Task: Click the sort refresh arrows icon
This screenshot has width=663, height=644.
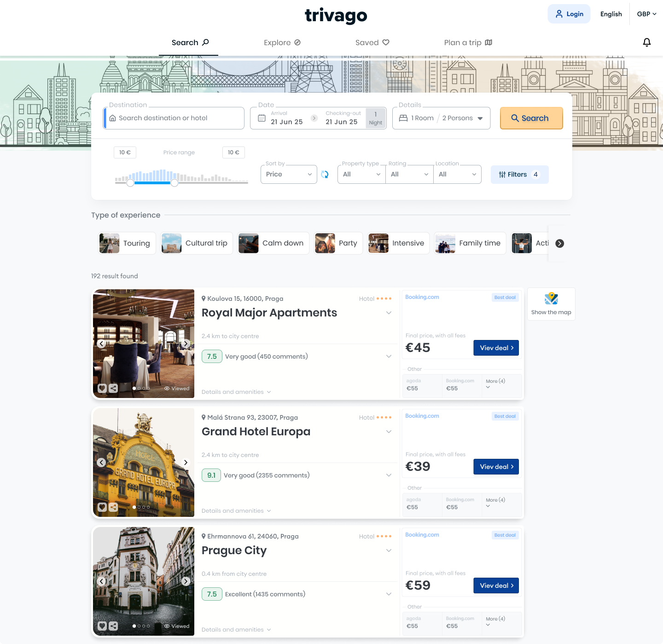Action: [x=325, y=175]
